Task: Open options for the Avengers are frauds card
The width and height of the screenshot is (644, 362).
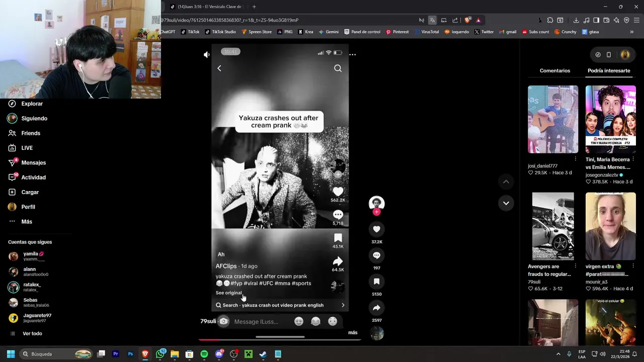Action: click(x=576, y=266)
